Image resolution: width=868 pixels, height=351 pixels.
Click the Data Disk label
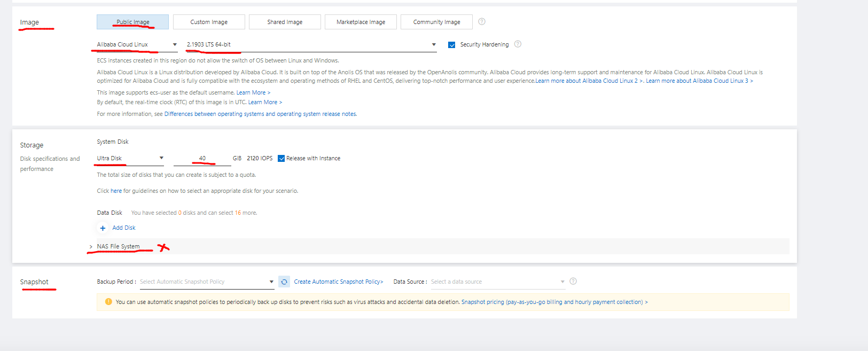[x=110, y=213]
